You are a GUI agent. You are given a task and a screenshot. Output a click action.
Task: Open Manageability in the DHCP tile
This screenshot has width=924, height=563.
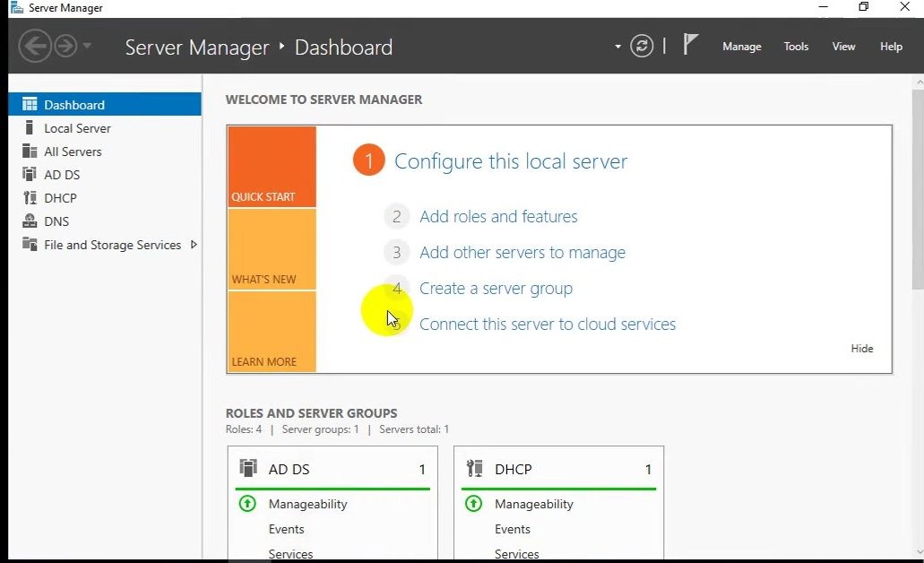click(534, 504)
